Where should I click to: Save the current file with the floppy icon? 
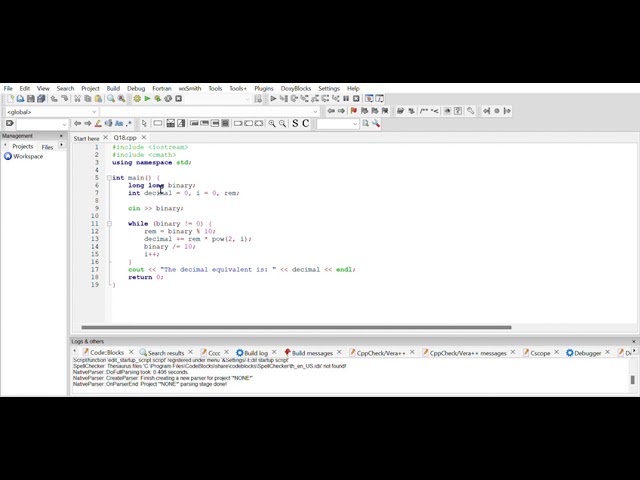click(x=31, y=99)
